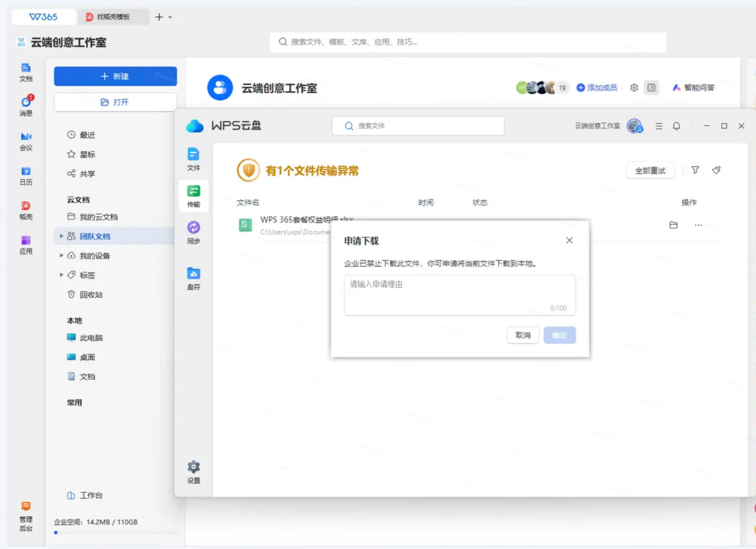Click the 请输入申请理由 text box
This screenshot has width=756, height=549.
click(460, 295)
